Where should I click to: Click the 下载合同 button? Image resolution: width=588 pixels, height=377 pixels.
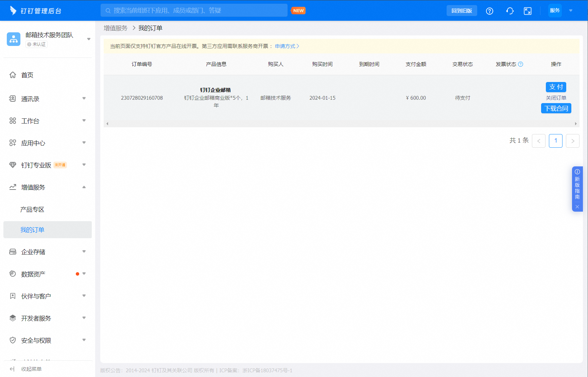click(556, 108)
